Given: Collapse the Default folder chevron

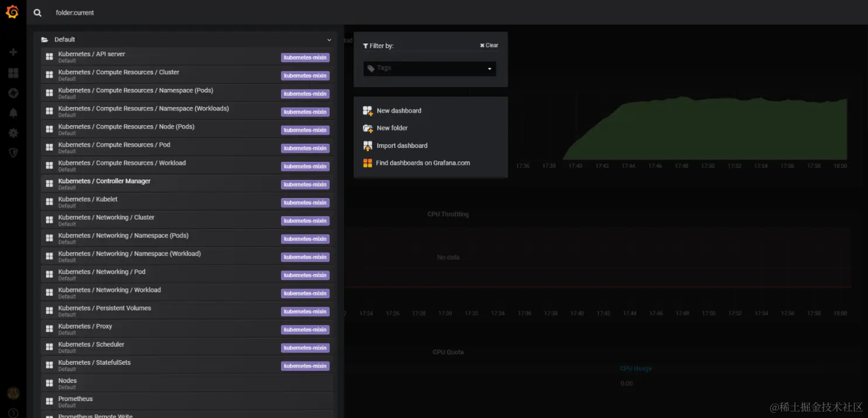Looking at the screenshot, I should (x=329, y=40).
